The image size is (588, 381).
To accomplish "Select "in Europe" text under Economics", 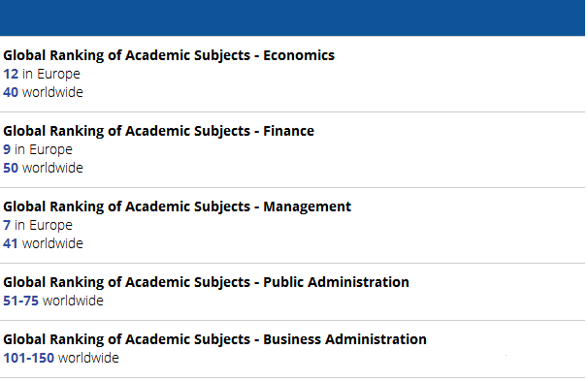I will click(x=51, y=74).
